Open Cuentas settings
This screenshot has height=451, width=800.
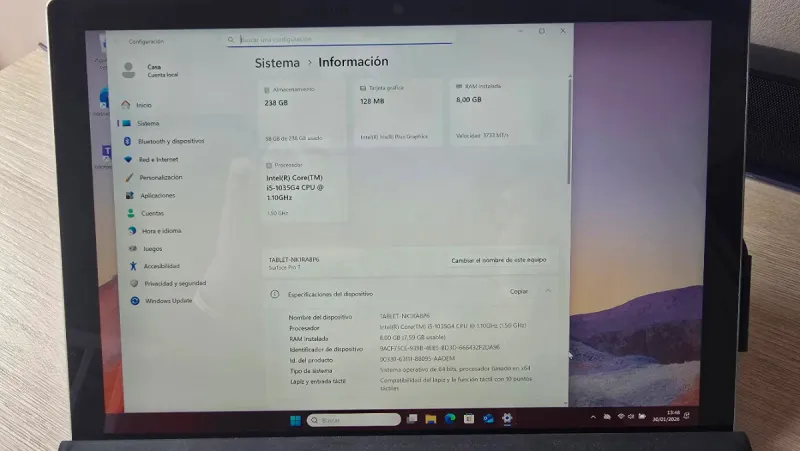153,213
